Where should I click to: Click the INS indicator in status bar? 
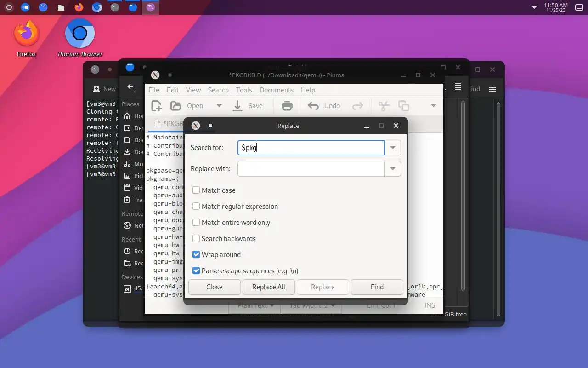430,305
